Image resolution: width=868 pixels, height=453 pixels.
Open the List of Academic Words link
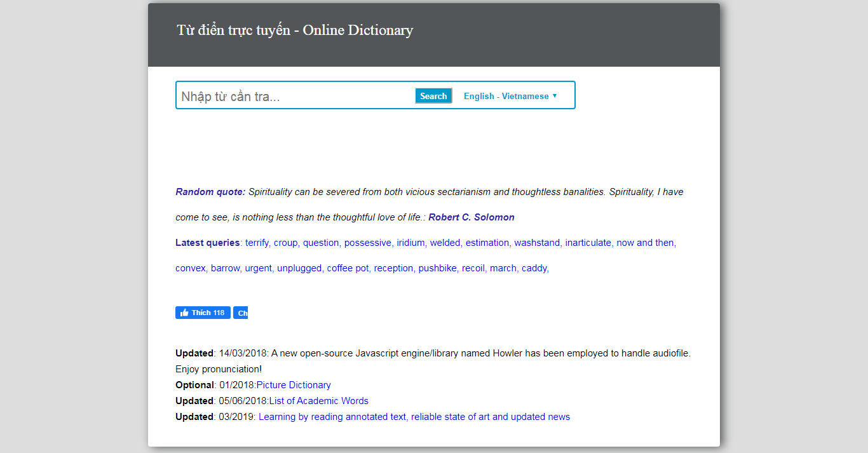(x=319, y=401)
